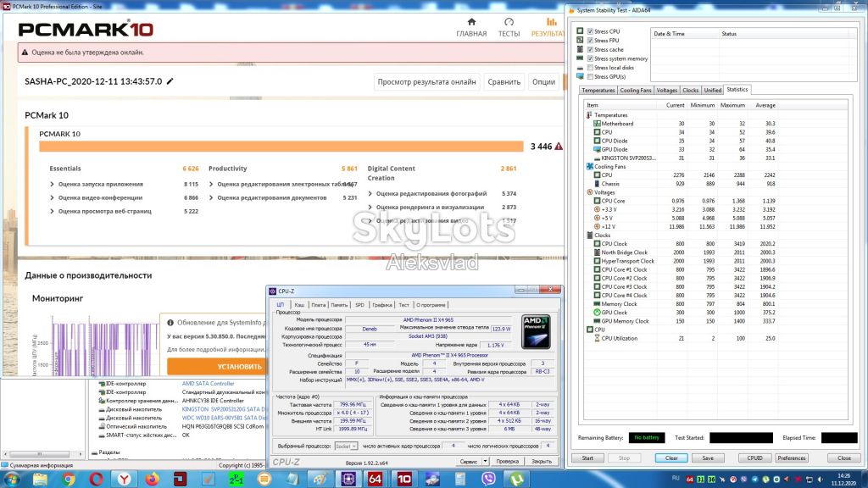868x488 pixels.
Task: Launch Yandex browser from the taskbar
Action: (x=124, y=479)
